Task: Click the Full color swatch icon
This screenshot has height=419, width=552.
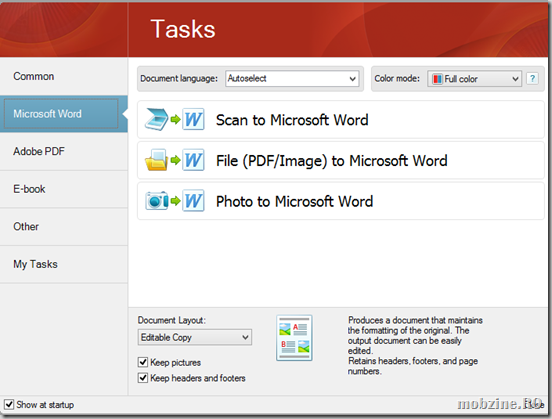Action: [x=437, y=79]
